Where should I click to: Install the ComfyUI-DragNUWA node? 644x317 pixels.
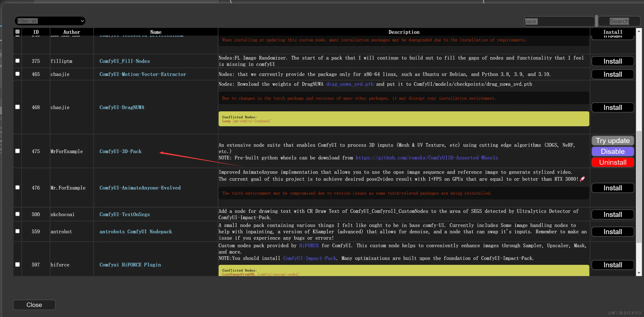pos(612,108)
